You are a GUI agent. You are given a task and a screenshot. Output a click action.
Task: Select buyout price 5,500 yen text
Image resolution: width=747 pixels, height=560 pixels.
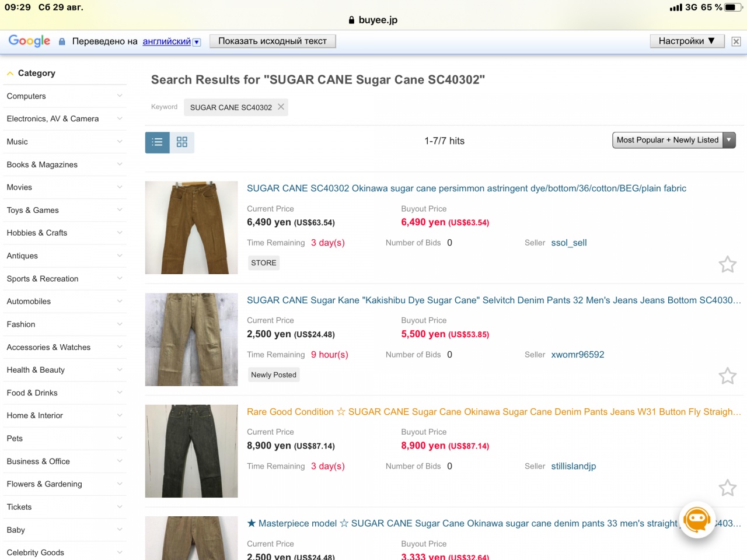445,334
